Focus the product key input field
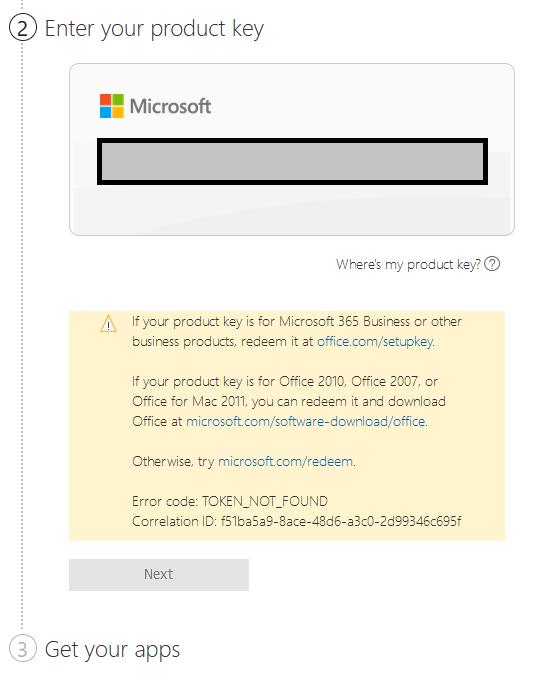 pos(292,162)
